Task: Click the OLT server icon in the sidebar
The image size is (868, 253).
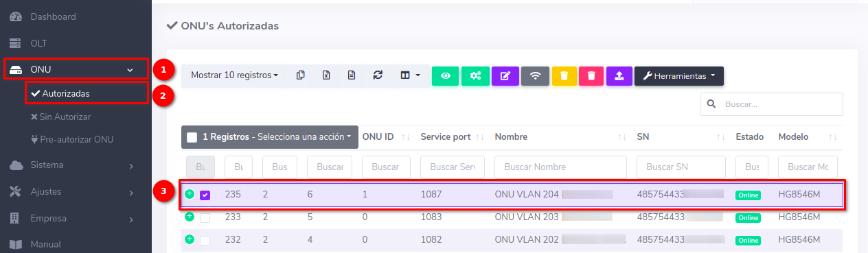Action: (x=16, y=43)
